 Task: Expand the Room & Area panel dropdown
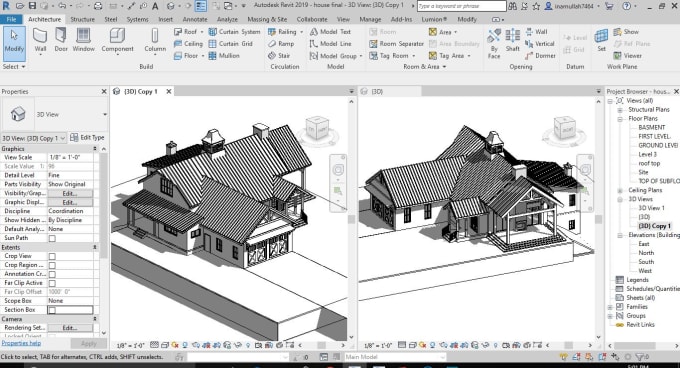coord(424,67)
